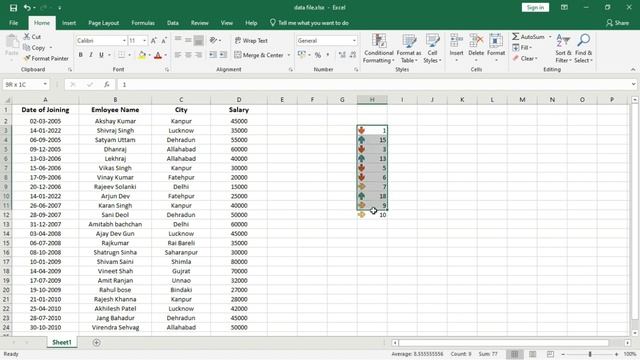Image resolution: width=640 pixels, height=360 pixels.
Task: Decrease font size with smaller A icon
Action: pyautogui.click(x=164, y=40)
